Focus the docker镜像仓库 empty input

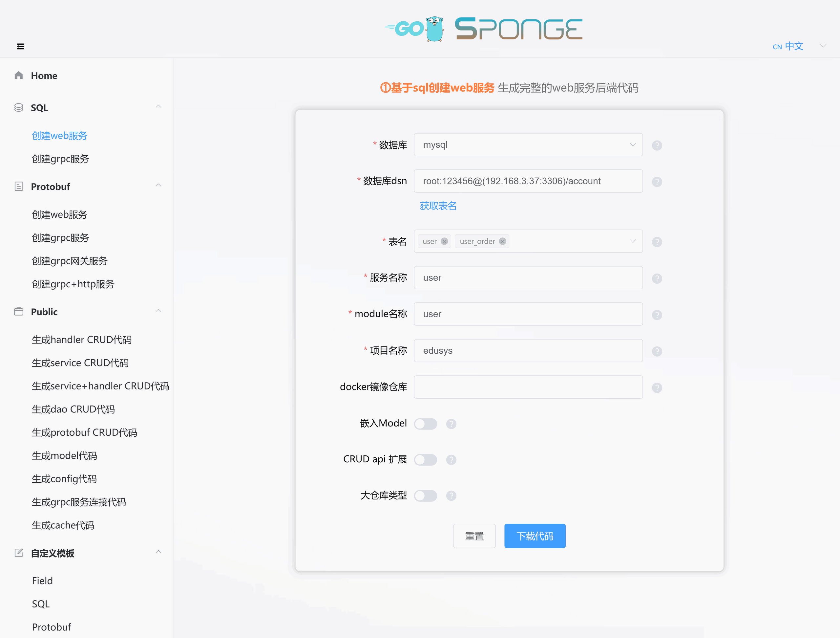click(x=528, y=387)
